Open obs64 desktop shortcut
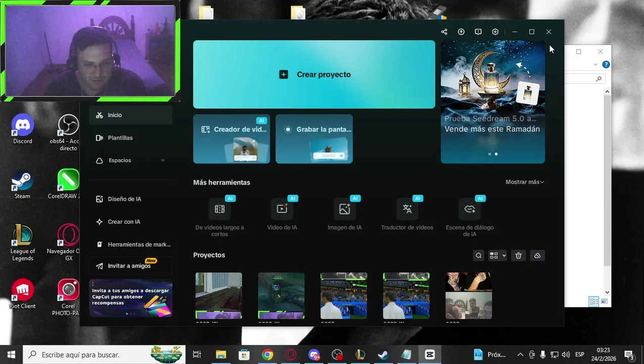Screen dimensions: 644x364 68,133
